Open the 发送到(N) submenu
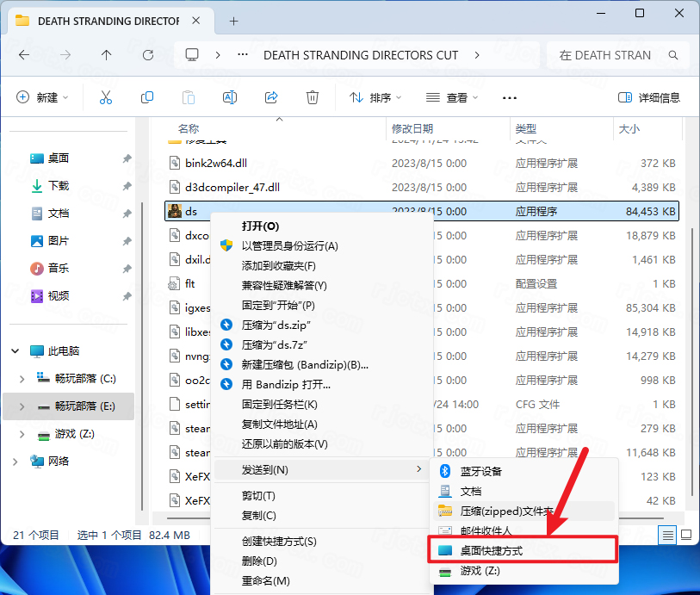The width and height of the screenshot is (700, 595). 321,469
